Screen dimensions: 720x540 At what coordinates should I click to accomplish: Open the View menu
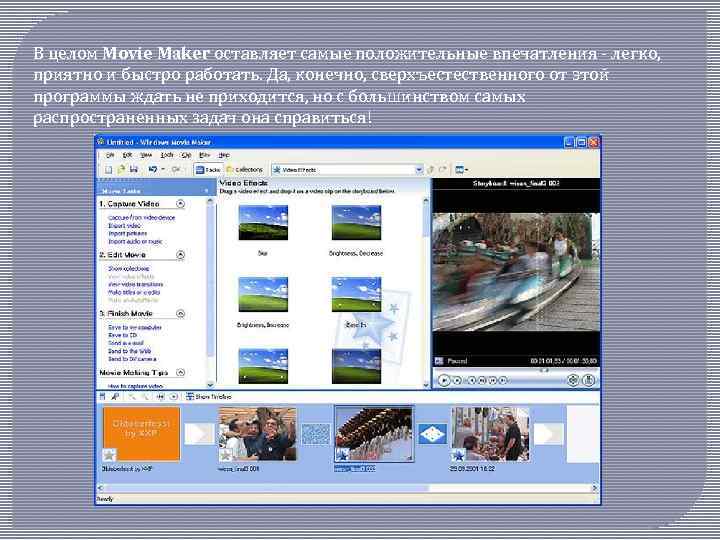[x=146, y=155]
